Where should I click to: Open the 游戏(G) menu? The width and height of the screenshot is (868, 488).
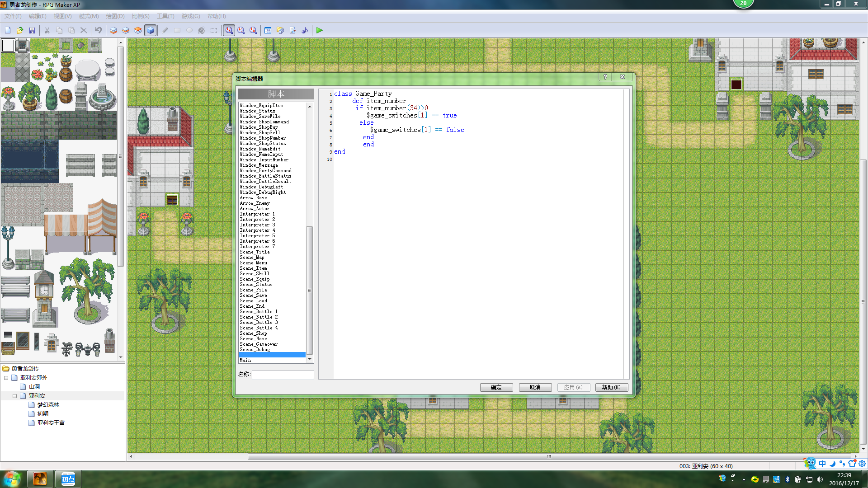point(191,16)
